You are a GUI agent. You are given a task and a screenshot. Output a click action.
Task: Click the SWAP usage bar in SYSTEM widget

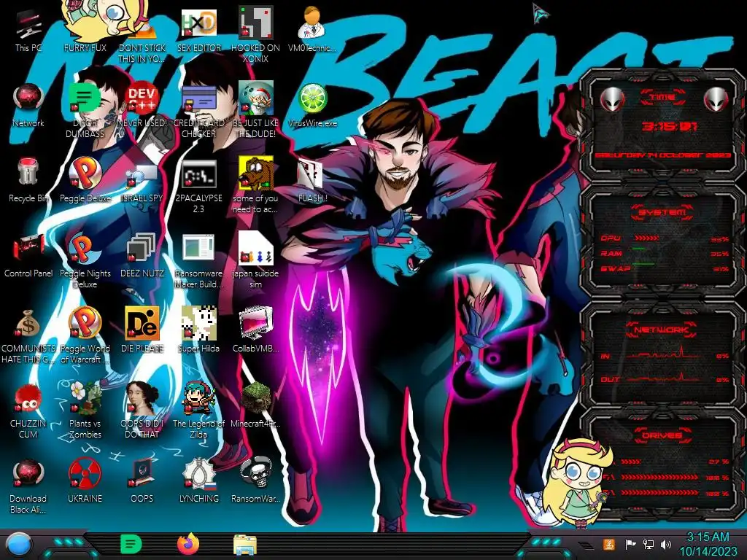643,264
